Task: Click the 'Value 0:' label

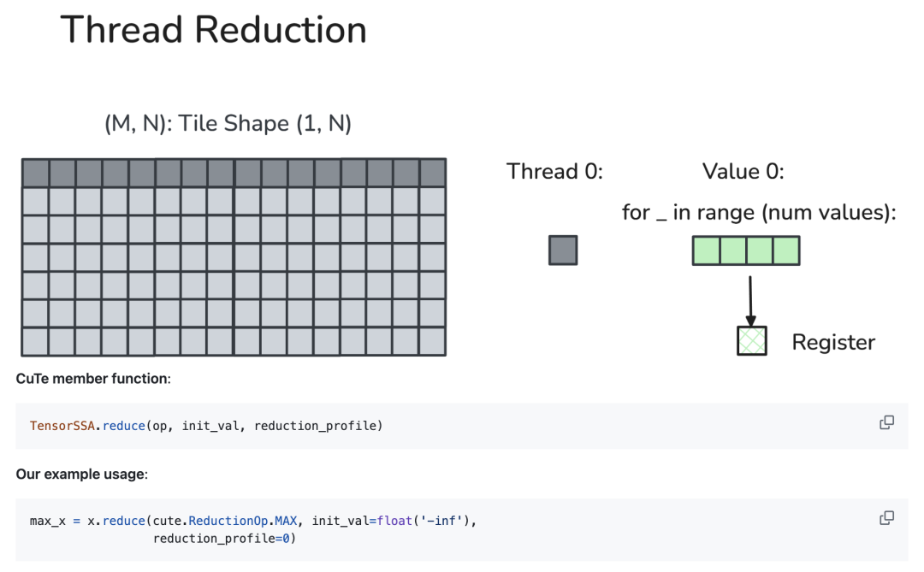Action: pos(743,171)
